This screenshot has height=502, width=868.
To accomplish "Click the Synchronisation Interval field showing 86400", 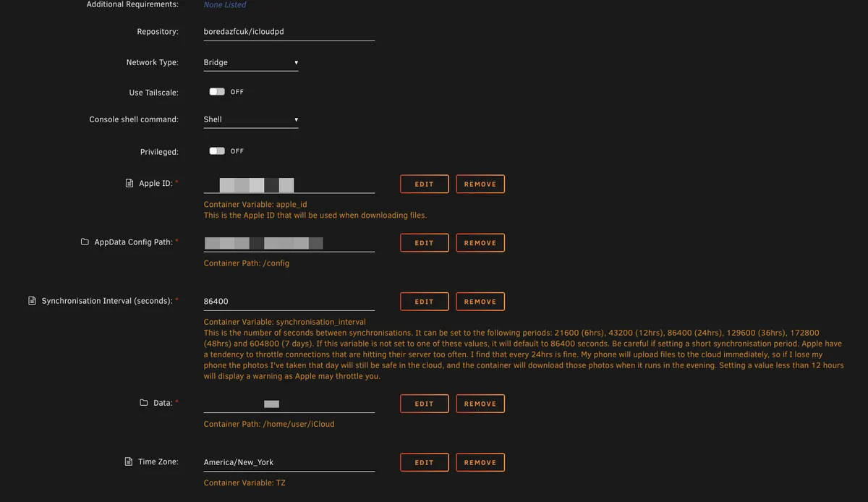I will tap(289, 301).
